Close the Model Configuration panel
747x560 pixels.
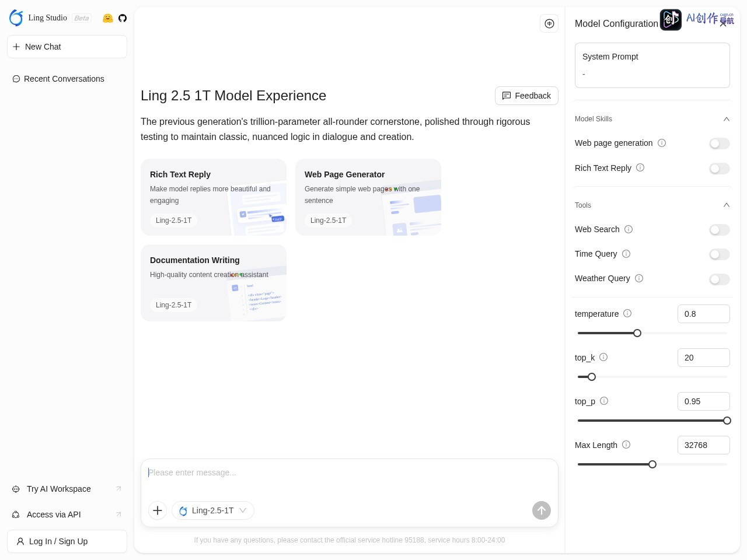click(723, 23)
